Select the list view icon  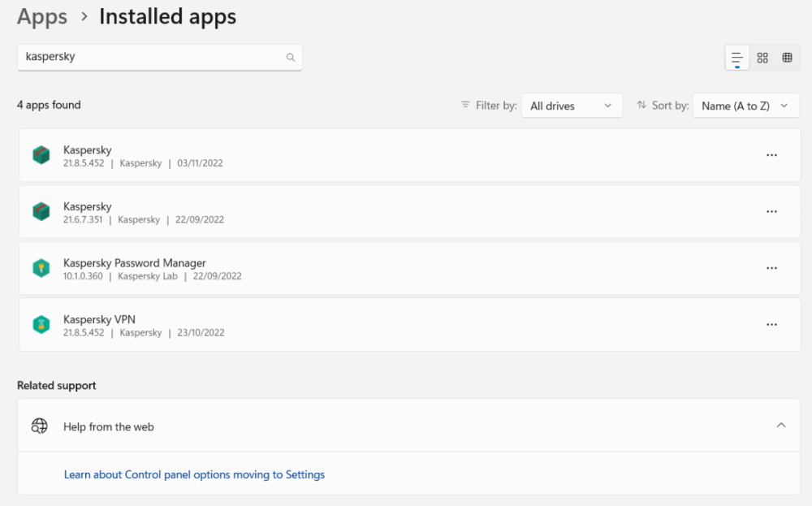tap(736, 57)
